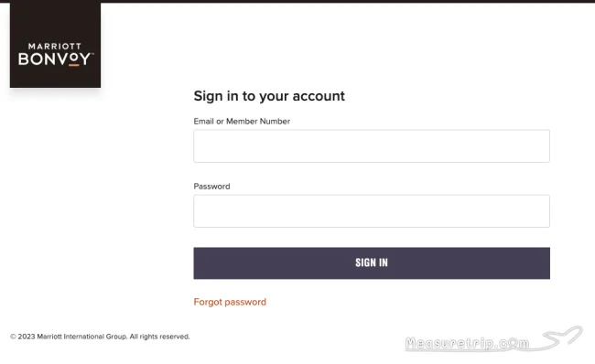
Task: Click the word password in the Forgot link
Action: [245, 302]
